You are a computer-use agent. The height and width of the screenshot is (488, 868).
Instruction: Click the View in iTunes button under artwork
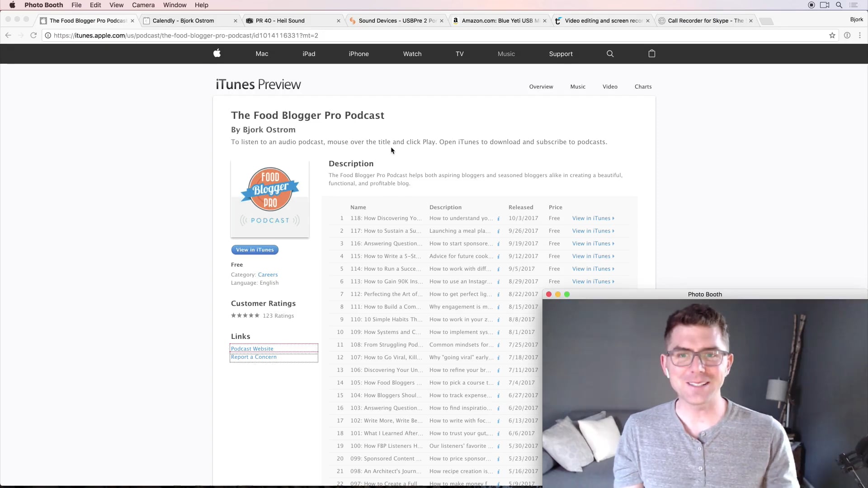tap(255, 250)
